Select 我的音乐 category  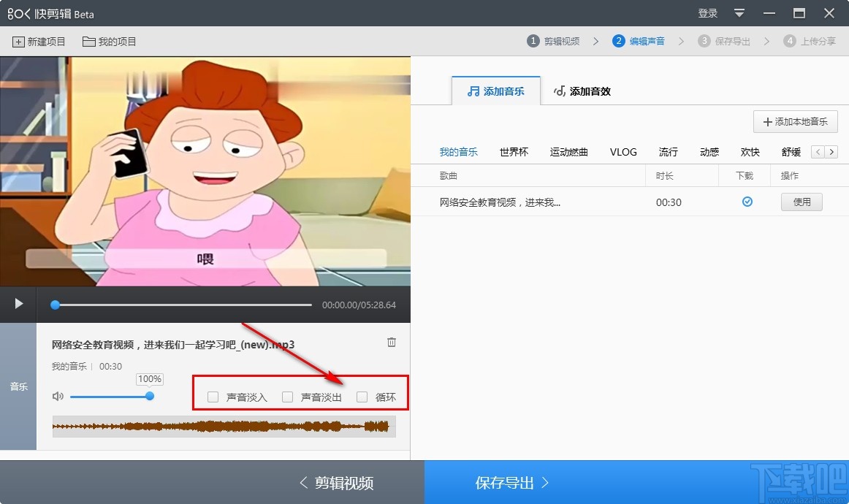pyautogui.click(x=459, y=152)
